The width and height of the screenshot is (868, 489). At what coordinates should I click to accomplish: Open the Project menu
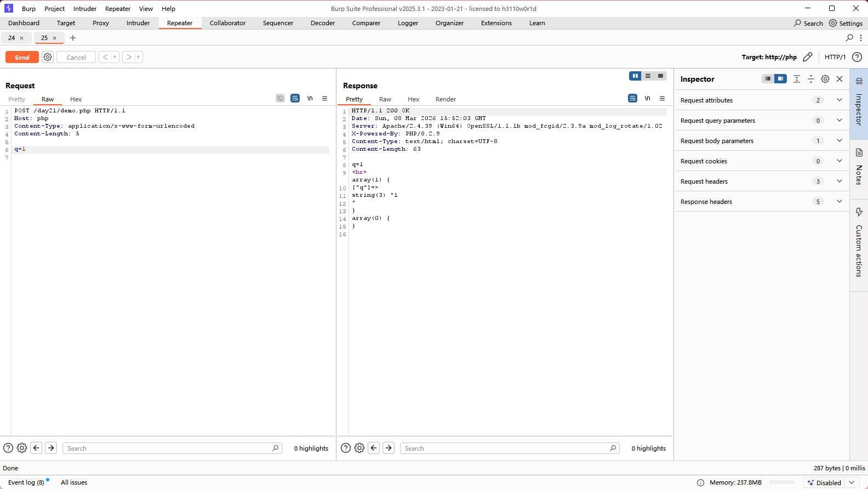pos(54,8)
